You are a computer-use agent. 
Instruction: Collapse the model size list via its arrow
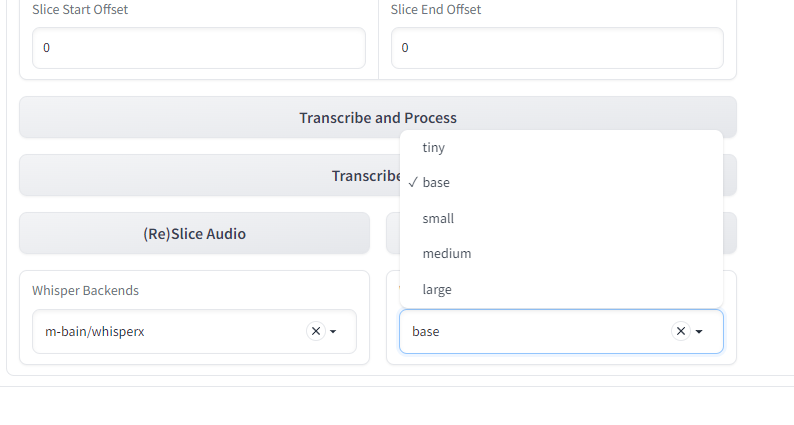point(699,332)
